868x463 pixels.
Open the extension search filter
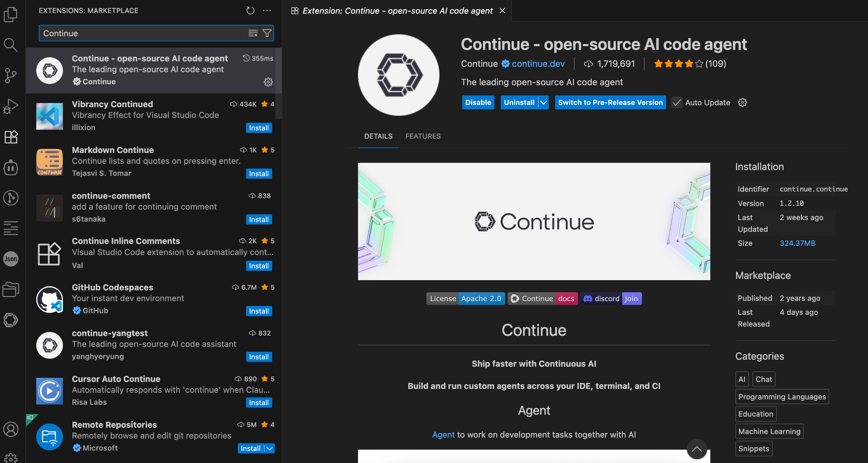pos(267,33)
